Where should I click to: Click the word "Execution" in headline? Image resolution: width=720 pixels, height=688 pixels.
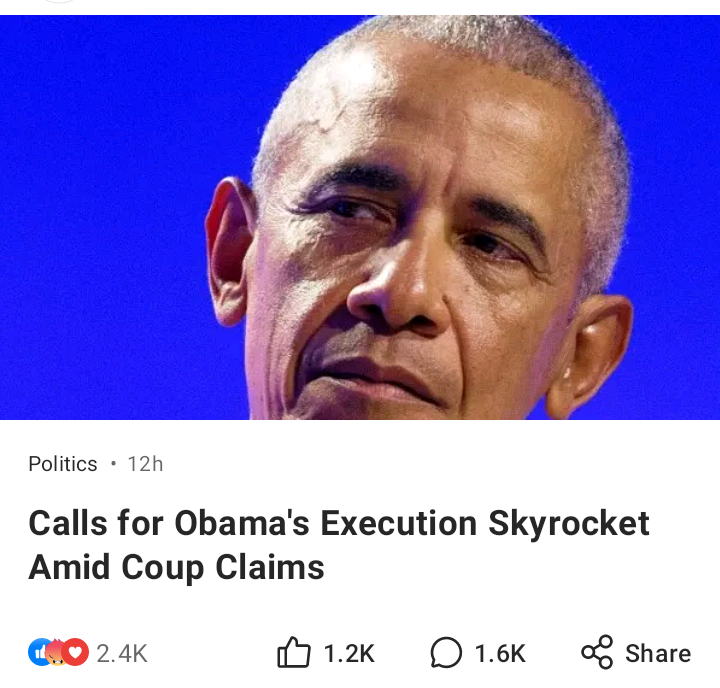[x=399, y=523]
